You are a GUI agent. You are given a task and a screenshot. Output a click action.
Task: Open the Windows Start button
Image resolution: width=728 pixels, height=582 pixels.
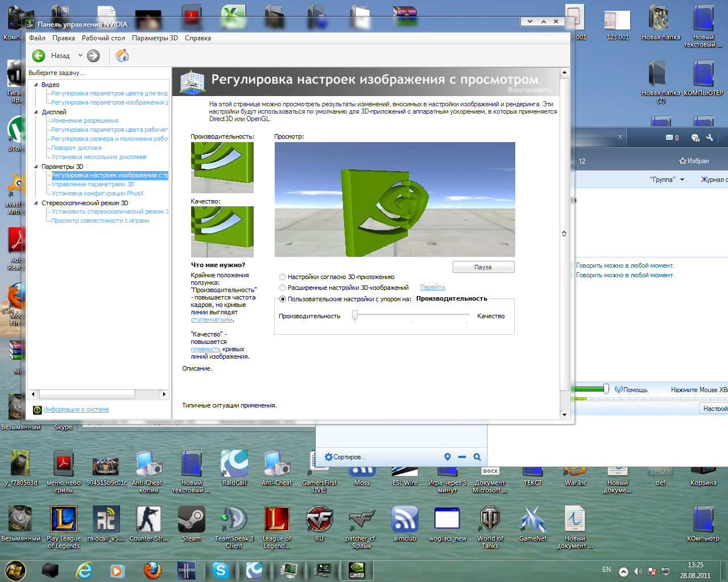point(15,570)
